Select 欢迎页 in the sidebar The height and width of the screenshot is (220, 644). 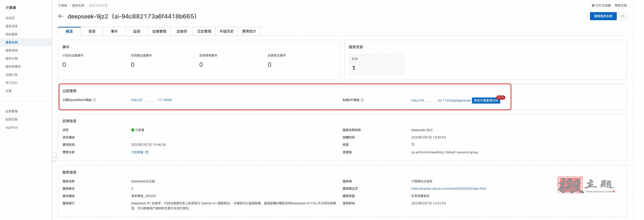[10, 18]
